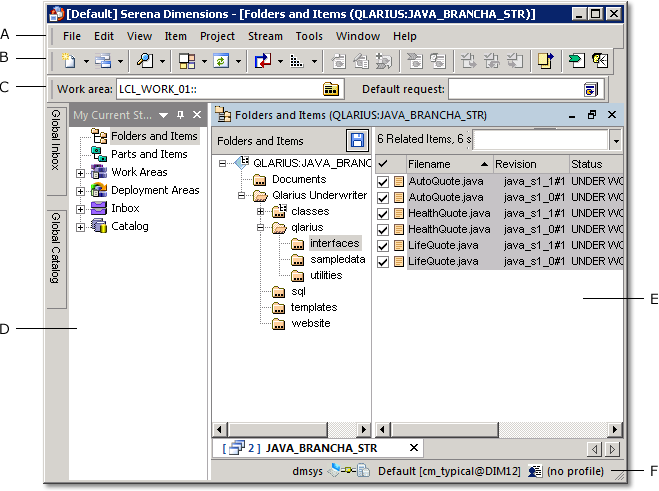Click the Find magnifier toolbar icon
The height and width of the screenshot is (491, 659).
[145, 62]
